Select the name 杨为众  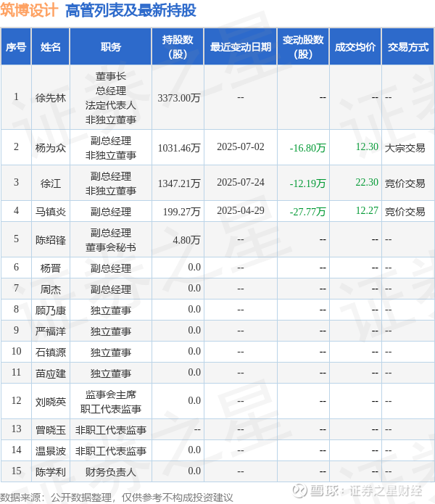pyautogui.click(x=51, y=148)
